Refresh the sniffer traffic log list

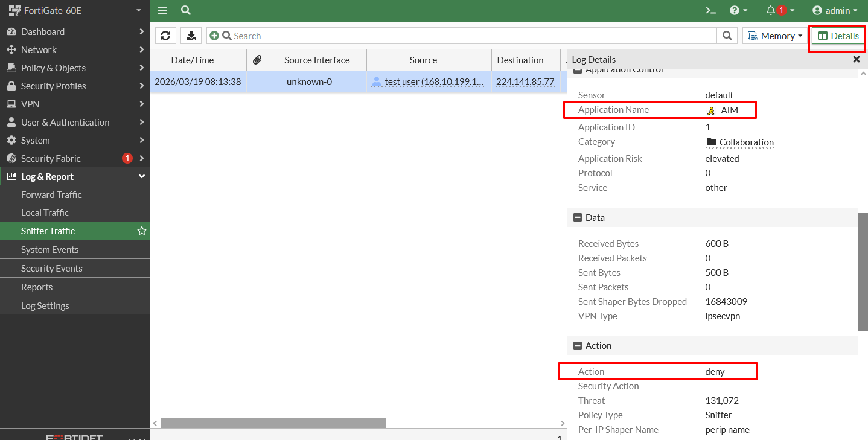(x=165, y=36)
